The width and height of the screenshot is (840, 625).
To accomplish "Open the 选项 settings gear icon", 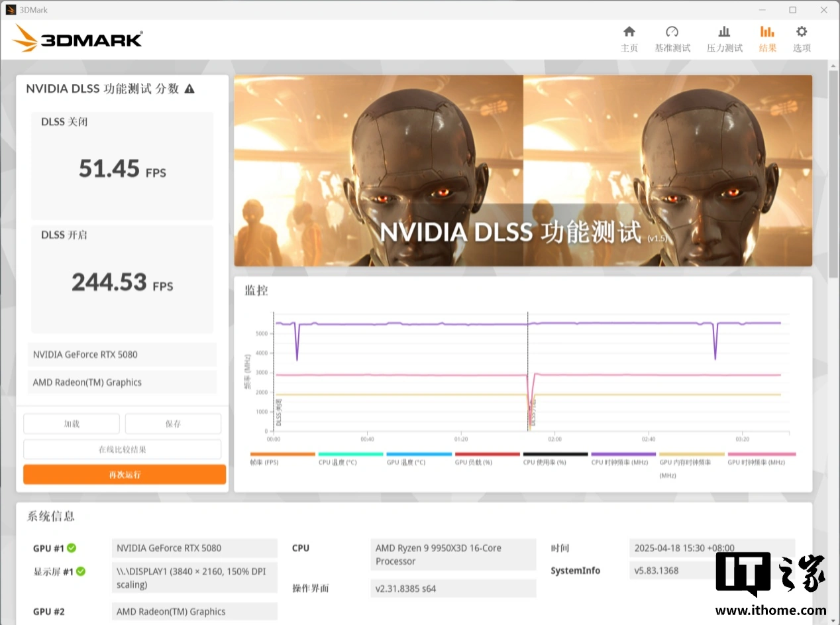I will [802, 32].
